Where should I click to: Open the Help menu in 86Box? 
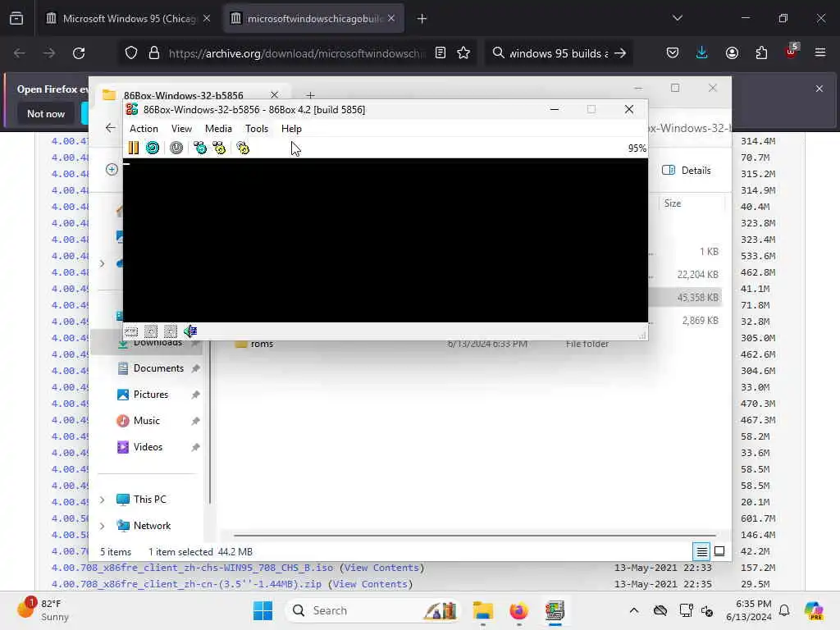pos(291,129)
